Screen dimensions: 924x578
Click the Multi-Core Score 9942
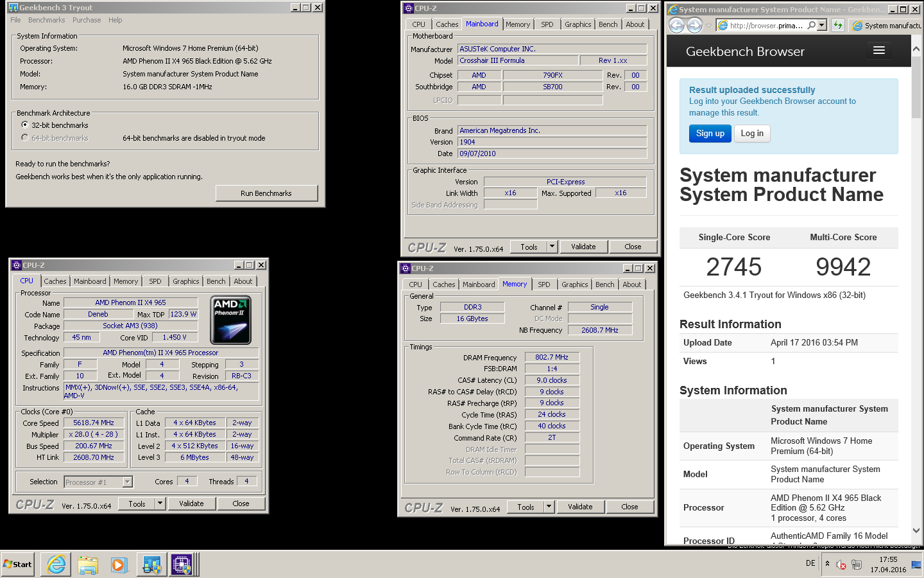(843, 267)
